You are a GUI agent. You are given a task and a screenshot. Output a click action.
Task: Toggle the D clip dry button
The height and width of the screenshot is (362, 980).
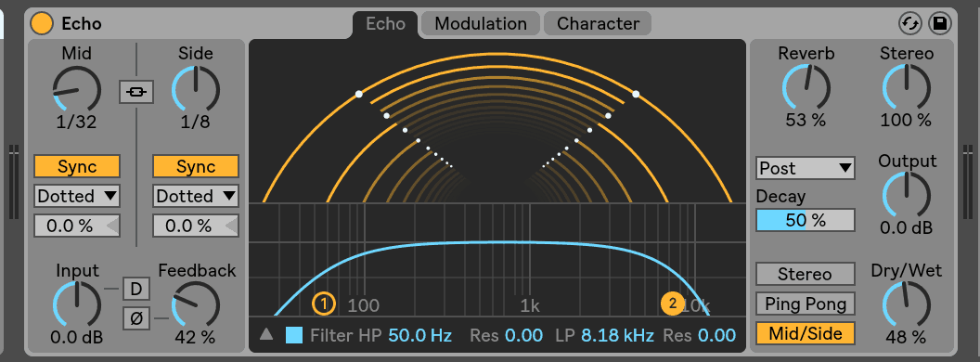pos(135,289)
